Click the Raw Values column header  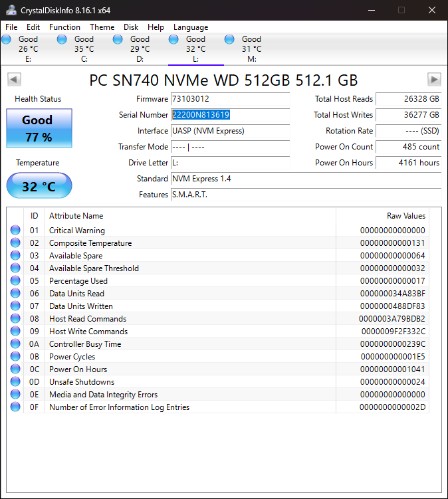click(x=382, y=216)
